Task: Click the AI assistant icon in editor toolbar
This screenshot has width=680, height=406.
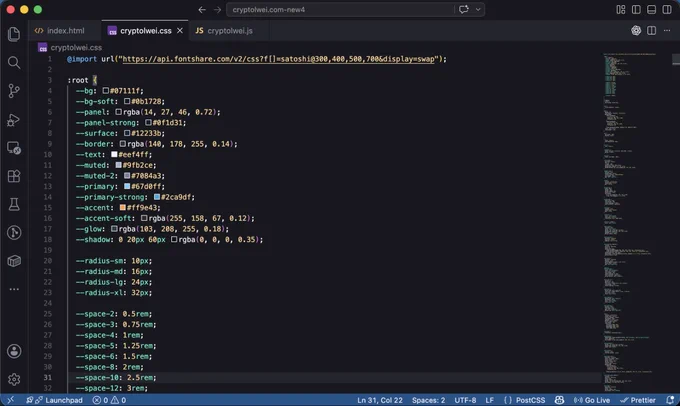Action: 636,30
